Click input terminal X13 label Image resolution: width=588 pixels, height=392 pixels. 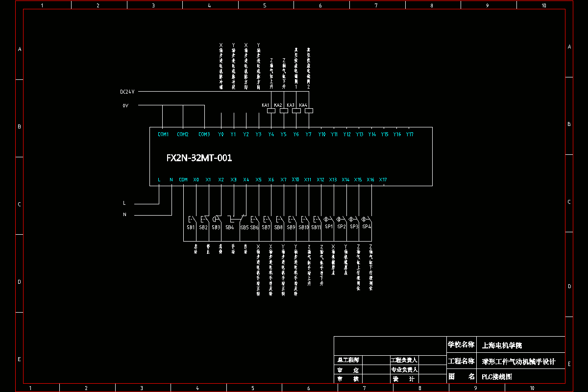[333, 180]
